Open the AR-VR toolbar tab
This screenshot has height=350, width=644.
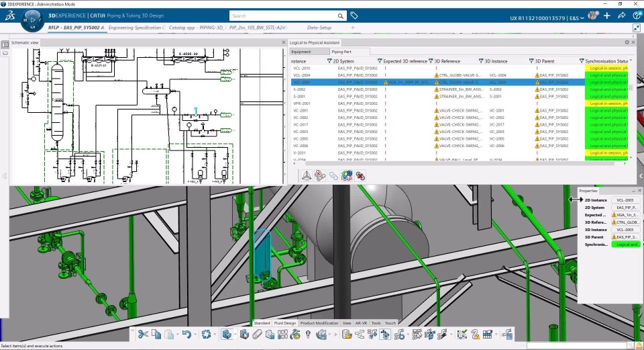coord(362,323)
